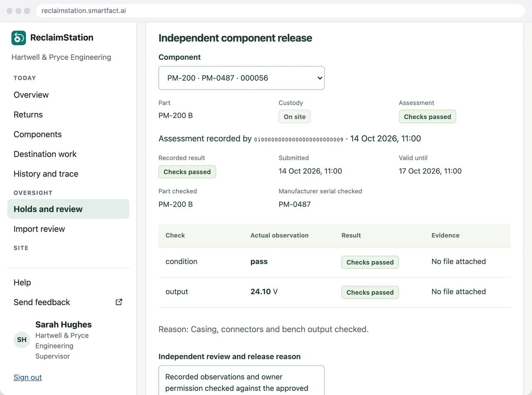Click the Actual observation column header
Image resolution: width=532 pixels, height=395 pixels.
click(x=280, y=235)
